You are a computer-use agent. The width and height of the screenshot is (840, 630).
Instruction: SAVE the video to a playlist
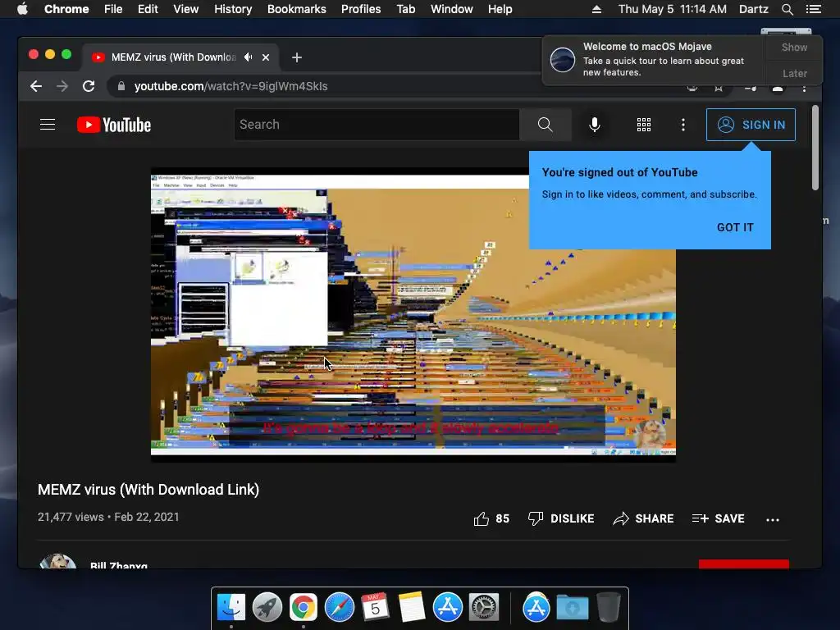click(719, 518)
